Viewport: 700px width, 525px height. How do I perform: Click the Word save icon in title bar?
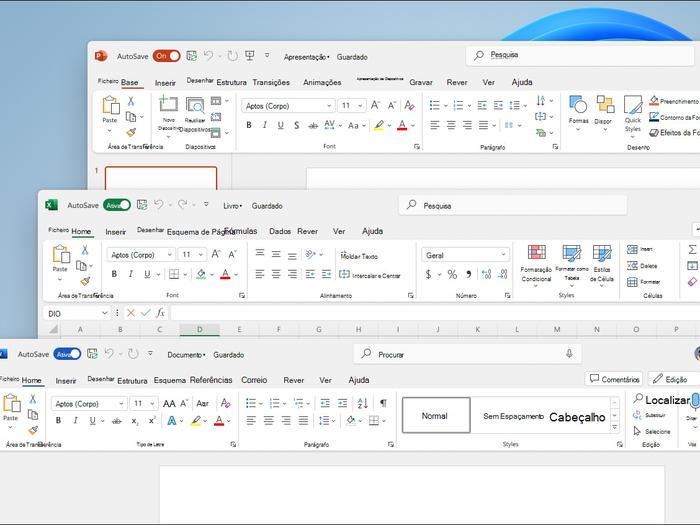click(92, 354)
